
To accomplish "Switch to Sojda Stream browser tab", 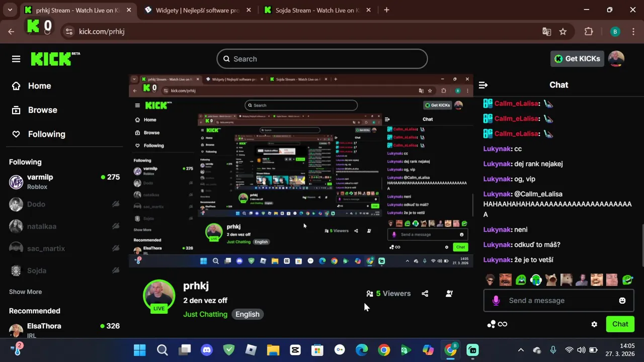I will click(x=317, y=10).
